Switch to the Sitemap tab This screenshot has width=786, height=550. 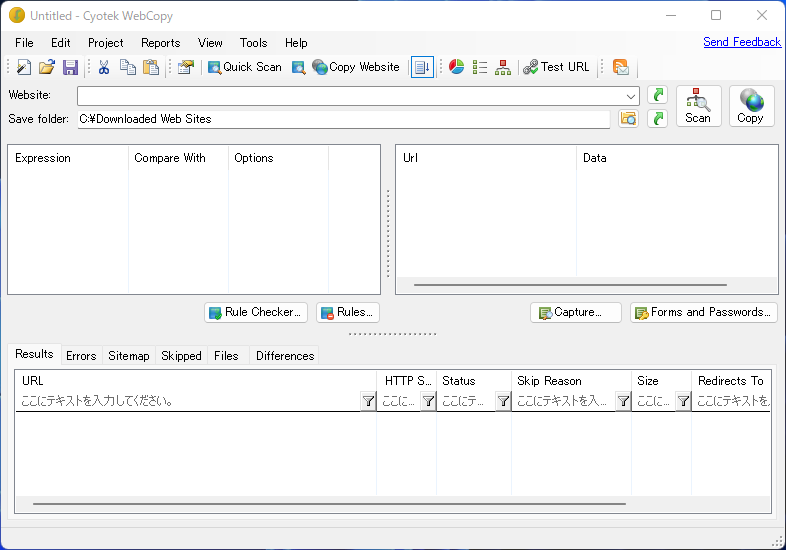(x=129, y=355)
